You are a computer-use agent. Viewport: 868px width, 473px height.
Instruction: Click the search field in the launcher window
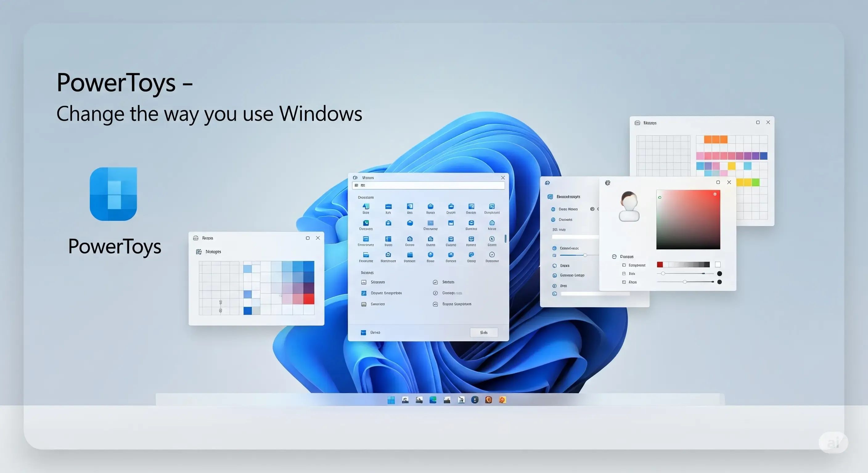pyautogui.click(x=428, y=185)
